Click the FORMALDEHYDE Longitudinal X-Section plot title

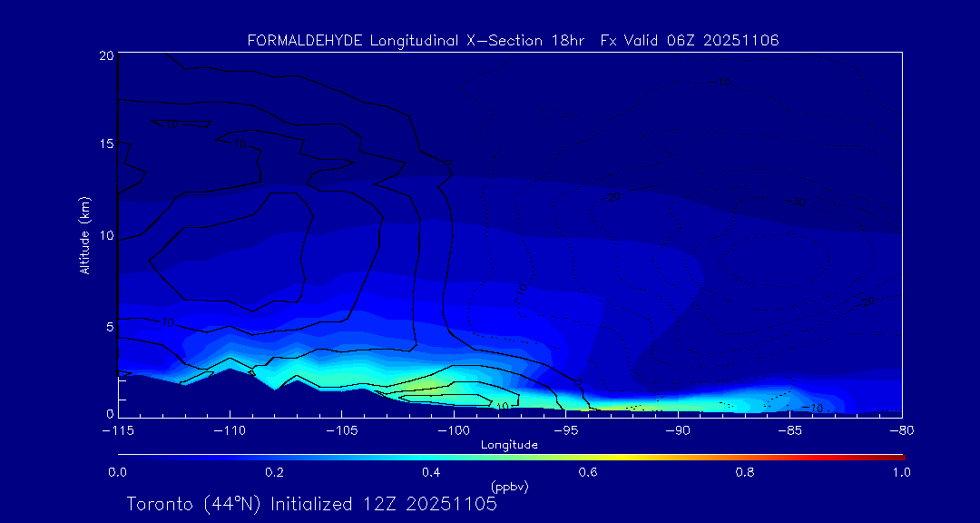coord(513,40)
